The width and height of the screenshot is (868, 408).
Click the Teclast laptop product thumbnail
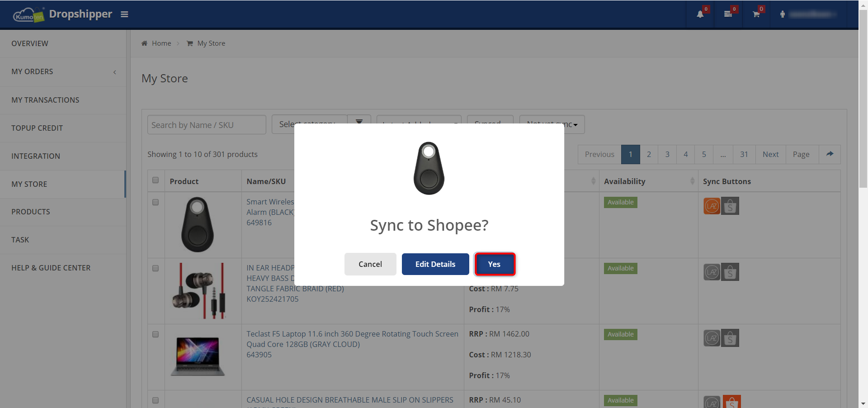198,356
